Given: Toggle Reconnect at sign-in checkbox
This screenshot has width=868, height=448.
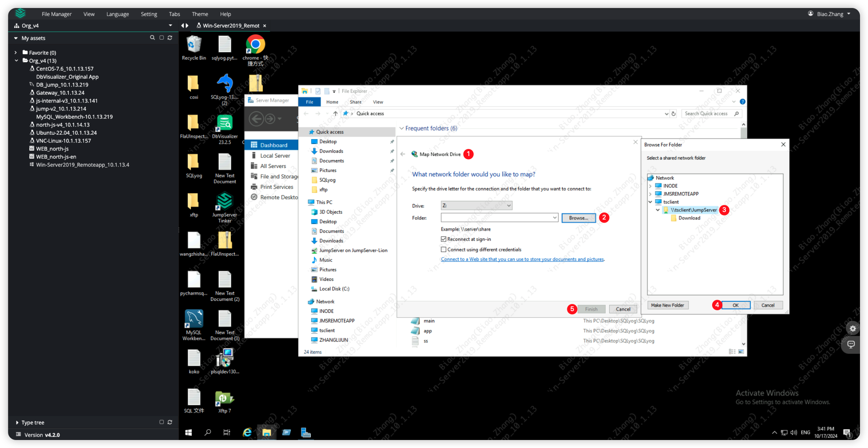Looking at the screenshot, I should click(444, 239).
